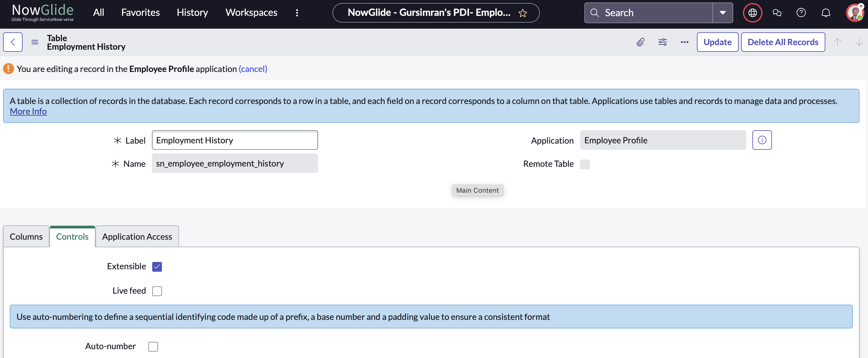Click the Employment History header title
The height and width of the screenshot is (358, 868).
(86, 47)
